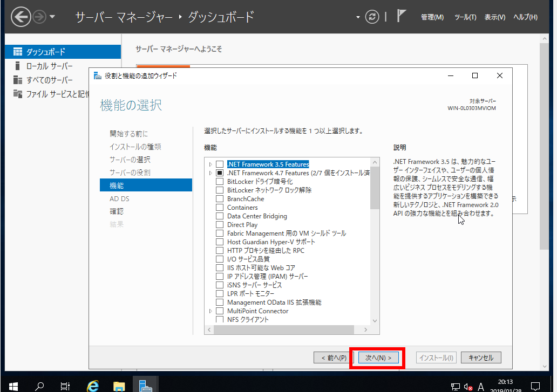The height and width of the screenshot is (392, 557).
Task: Toggle .NET Framework 4.7 Features checkbox
Action: 220,173
